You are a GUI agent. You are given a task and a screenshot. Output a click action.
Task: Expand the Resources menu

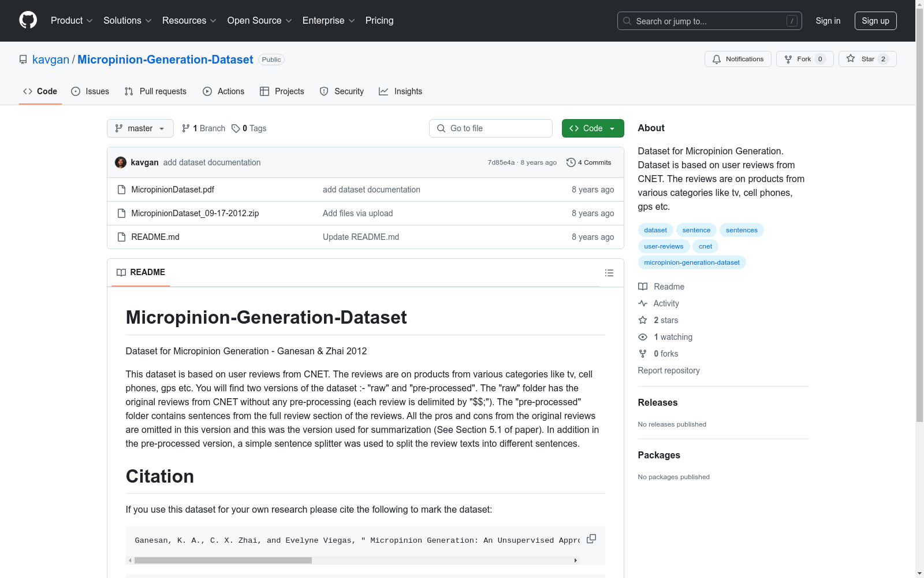189,21
